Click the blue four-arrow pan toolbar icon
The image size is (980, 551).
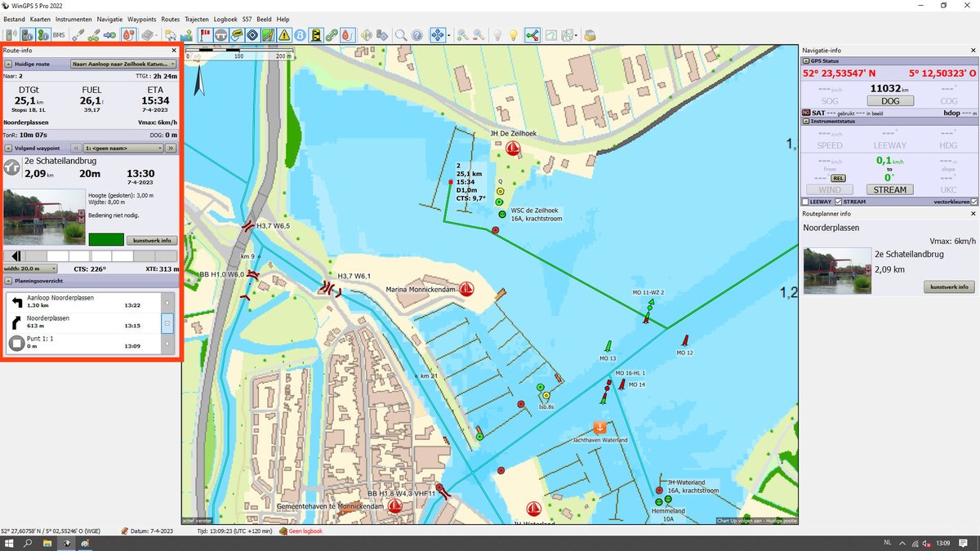tap(438, 35)
